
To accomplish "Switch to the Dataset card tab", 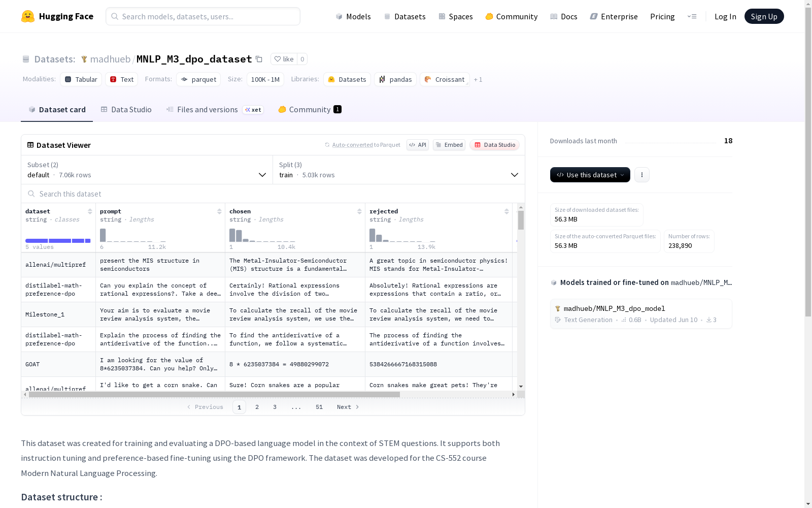I will (57, 110).
